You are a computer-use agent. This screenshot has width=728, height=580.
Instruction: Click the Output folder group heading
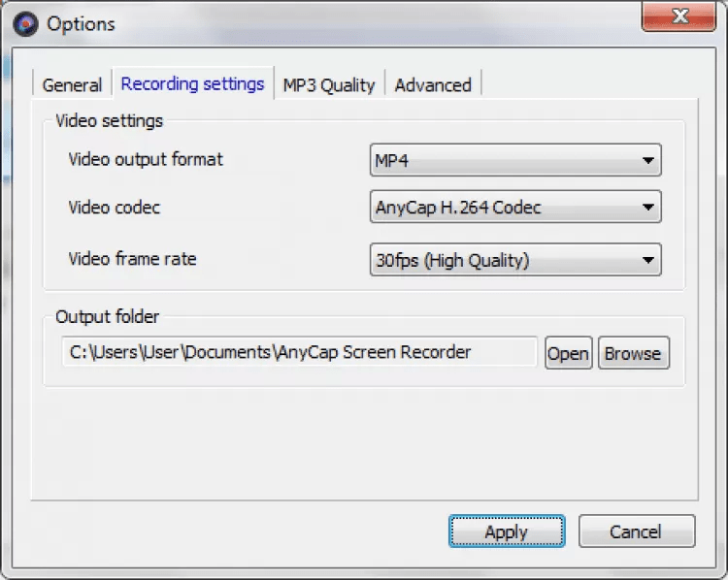pyautogui.click(x=108, y=316)
